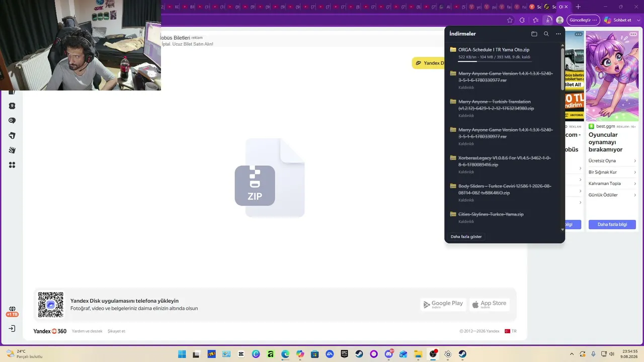
Task: Open the Windows Start menu
Action: (182, 354)
